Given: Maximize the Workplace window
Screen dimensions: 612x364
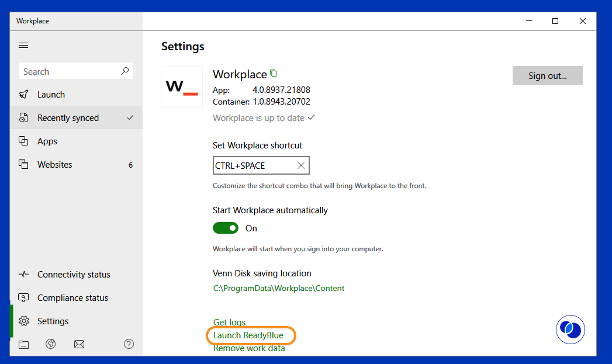Looking at the screenshot, I should [555, 21].
